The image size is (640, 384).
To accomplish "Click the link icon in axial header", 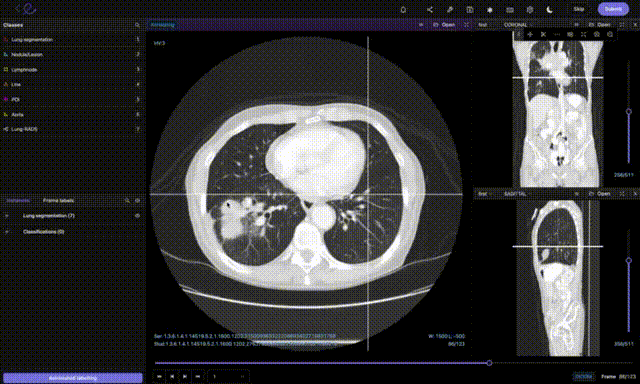I will point(421,24).
